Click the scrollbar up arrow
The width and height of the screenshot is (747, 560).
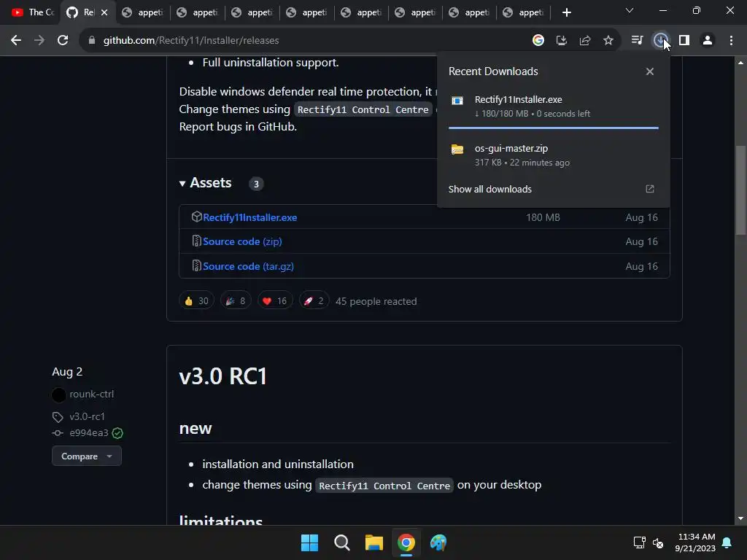click(740, 63)
